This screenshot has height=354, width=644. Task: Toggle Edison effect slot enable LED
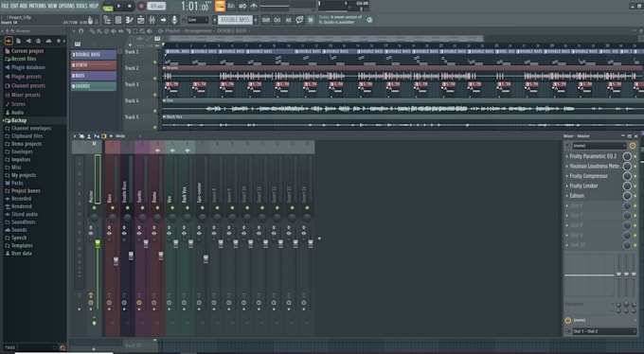pyautogui.click(x=635, y=196)
